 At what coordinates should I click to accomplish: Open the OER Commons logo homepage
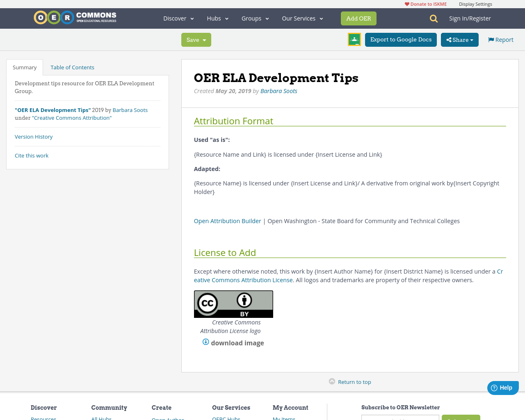[75, 18]
